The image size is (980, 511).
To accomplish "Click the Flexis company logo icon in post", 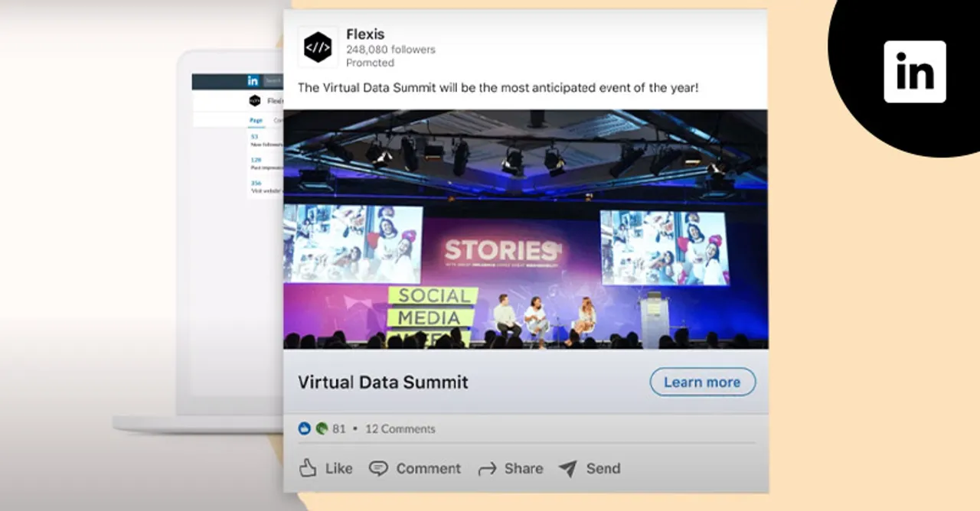I will point(318,47).
